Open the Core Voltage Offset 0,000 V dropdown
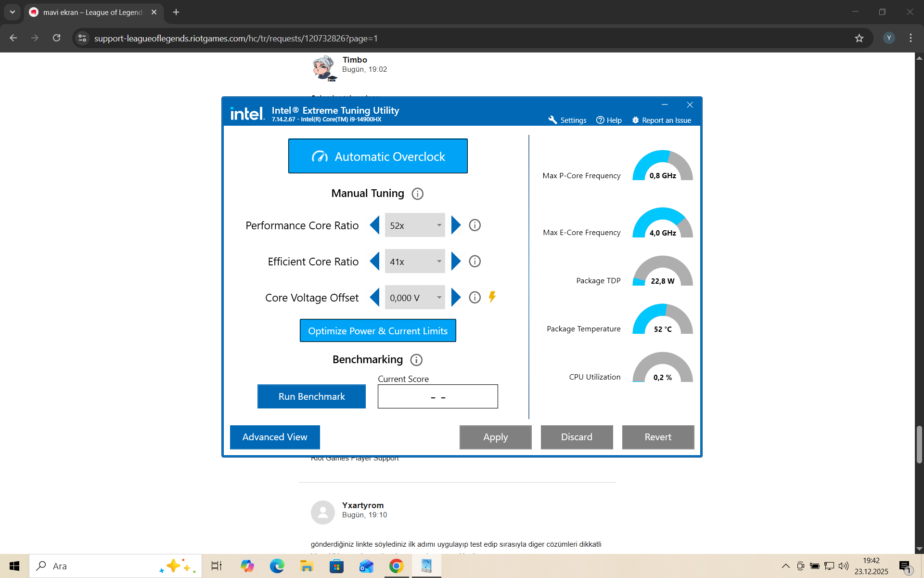Image resolution: width=924 pixels, height=578 pixels. [x=415, y=298]
